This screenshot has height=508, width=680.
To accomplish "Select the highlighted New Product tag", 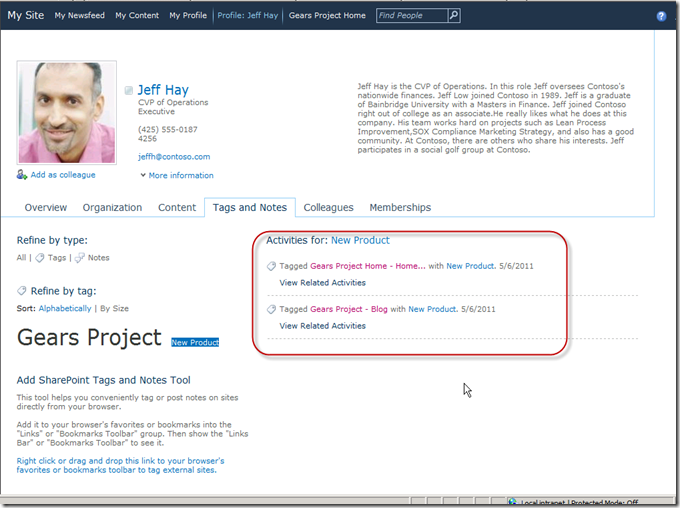I will [x=195, y=342].
